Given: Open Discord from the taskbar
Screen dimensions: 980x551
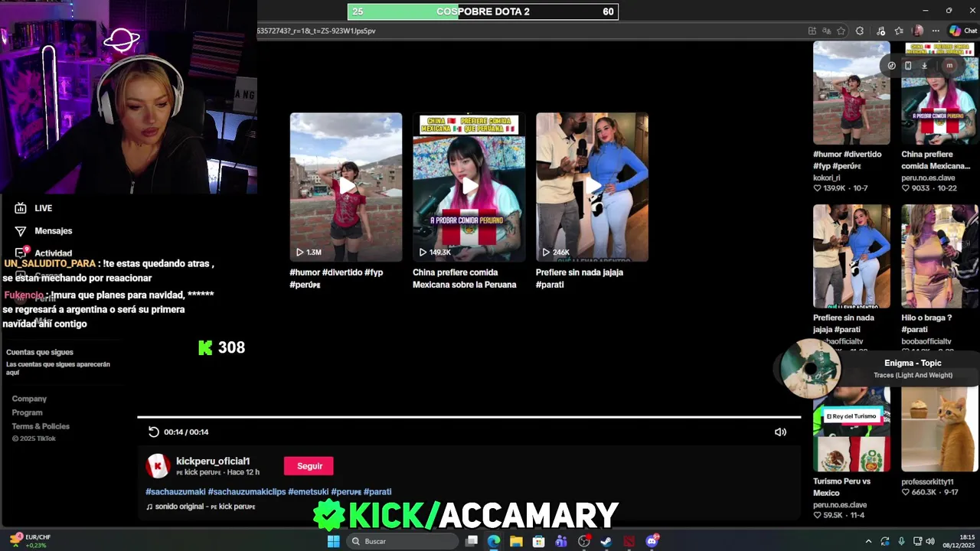Looking at the screenshot, I should [x=652, y=541].
